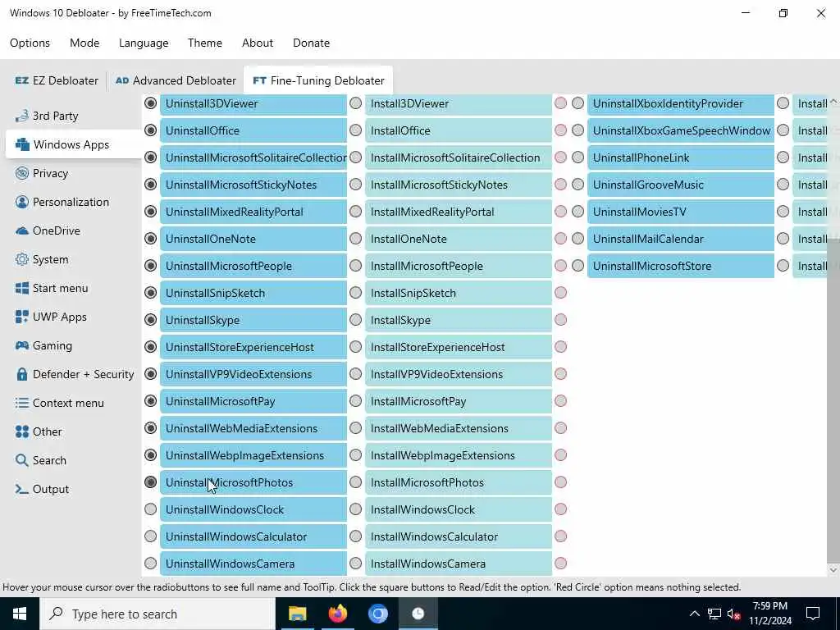Click the InstallMicrosoftPay option button

coord(459,401)
